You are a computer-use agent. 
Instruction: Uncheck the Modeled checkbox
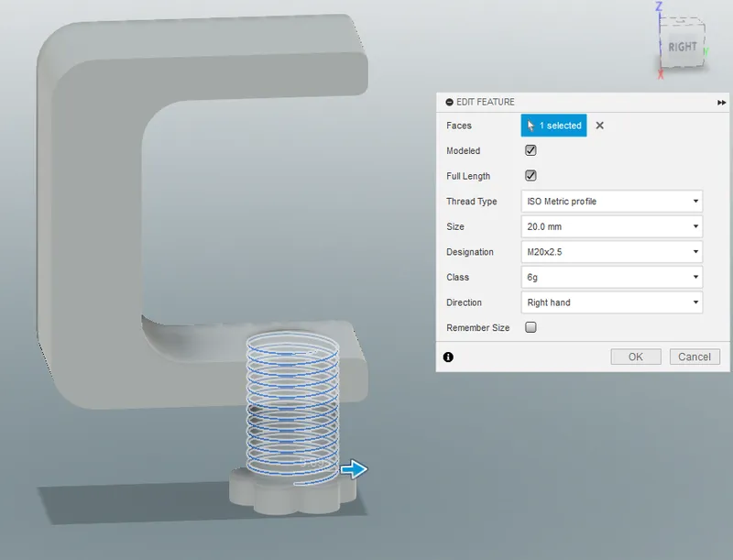point(531,150)
